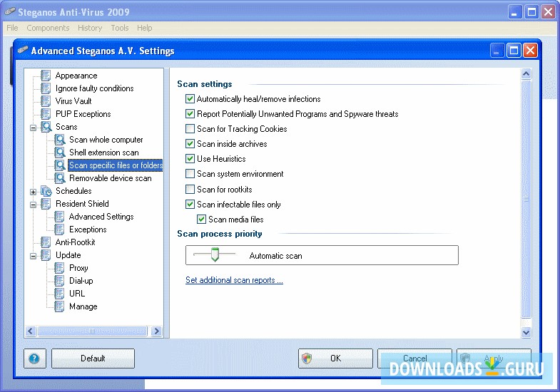
Task: Open the Components menu
Action: (48, 28)
